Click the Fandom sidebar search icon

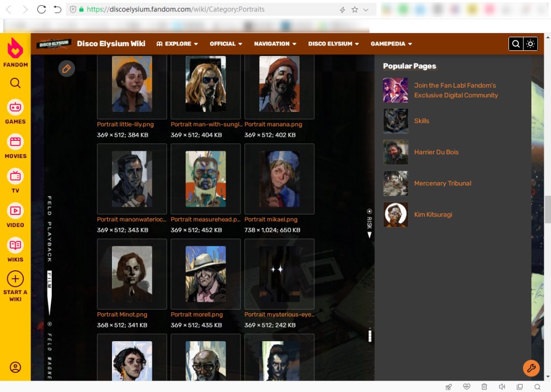click(x=15, y=83)
